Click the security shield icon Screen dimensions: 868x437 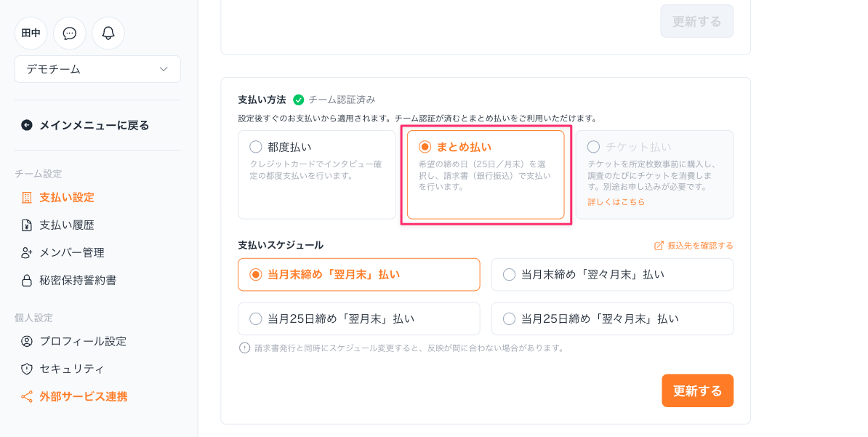[x=27, y=369]
